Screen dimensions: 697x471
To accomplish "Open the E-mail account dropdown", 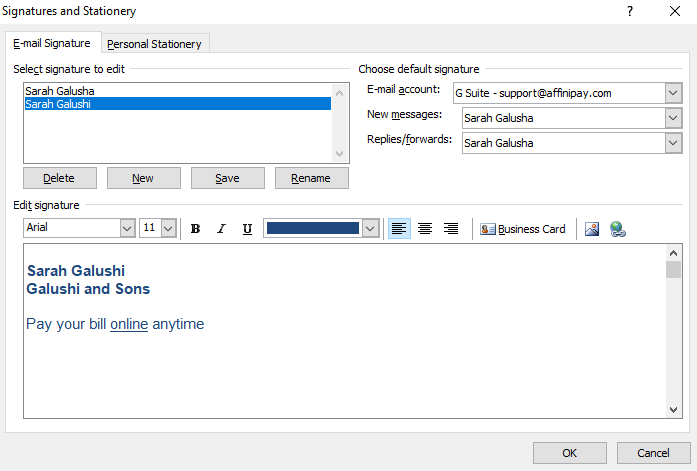I will pos(672,93).
